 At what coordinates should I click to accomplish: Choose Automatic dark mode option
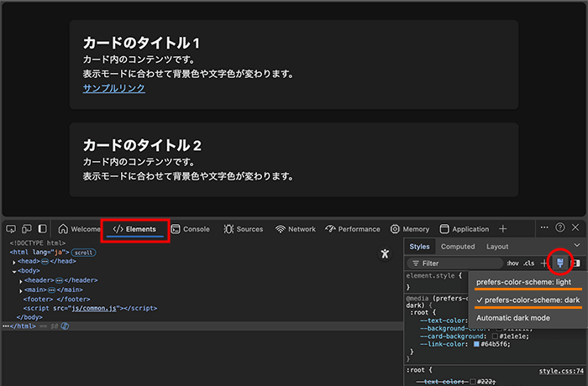pyautogui.click(x=513, y=318)
